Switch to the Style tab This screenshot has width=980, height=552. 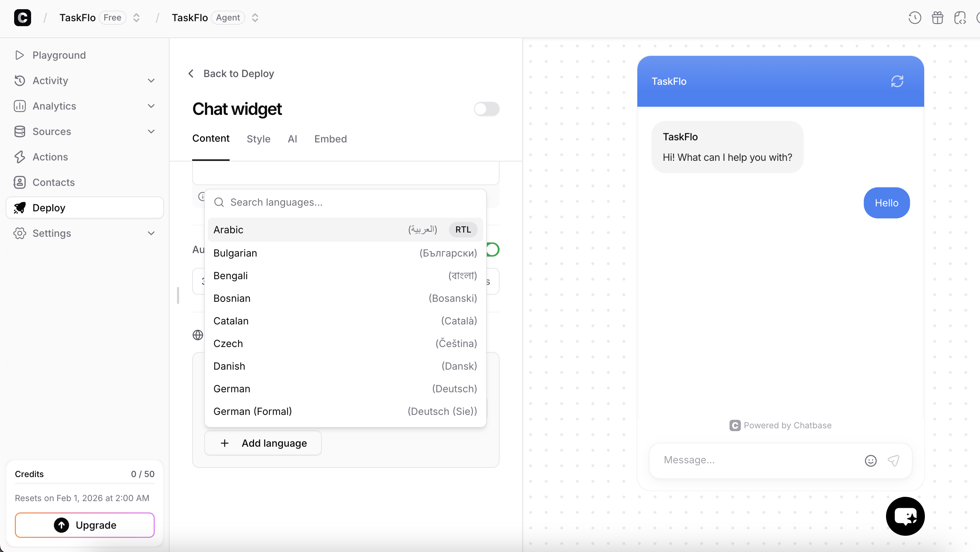click(x=258, y=139)
